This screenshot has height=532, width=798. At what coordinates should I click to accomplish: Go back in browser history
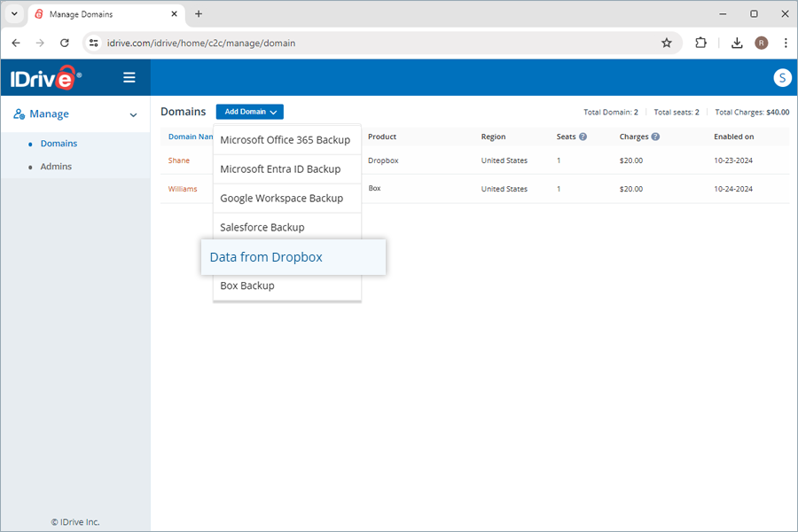coord(16,43)
